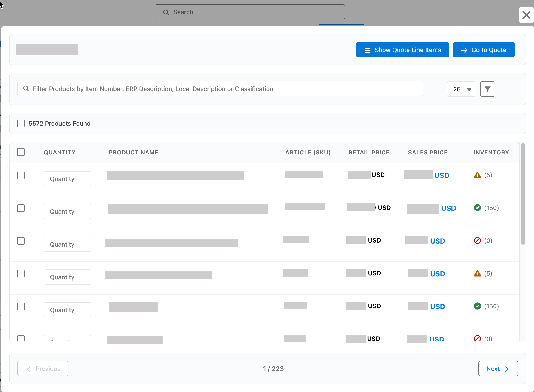Click the arrow icon inside Go to Quote
Viewport: 534px width, 392px height.
pyautogui.click(x=464, y=50)
